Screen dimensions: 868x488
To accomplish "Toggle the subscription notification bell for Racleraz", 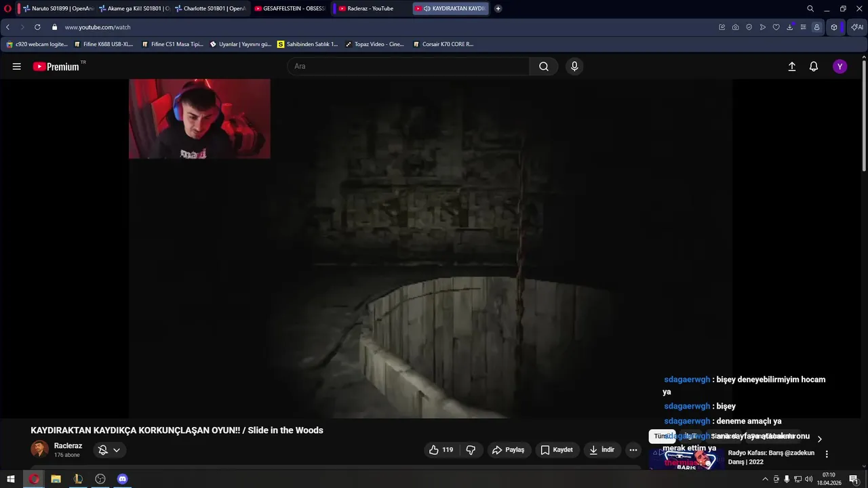I will pos(109,450).
